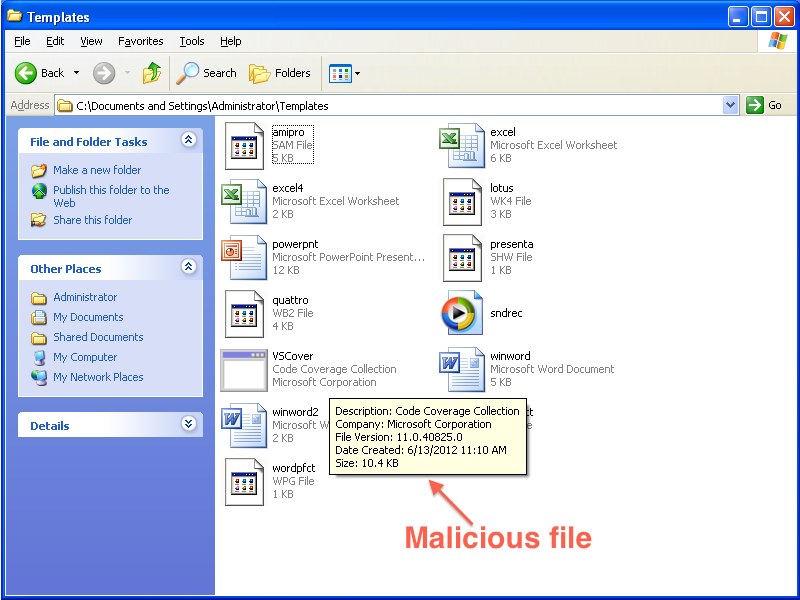Open the address bar dropdown arrow
800x600 pixels.
(730, 105)
